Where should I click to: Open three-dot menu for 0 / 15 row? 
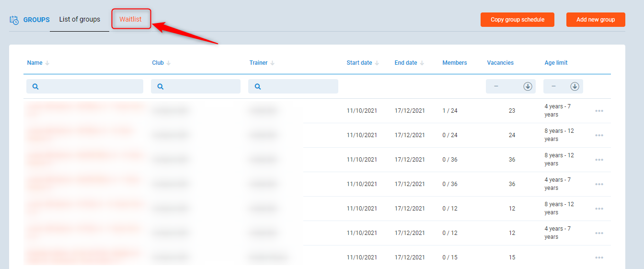tap(599, 257)
